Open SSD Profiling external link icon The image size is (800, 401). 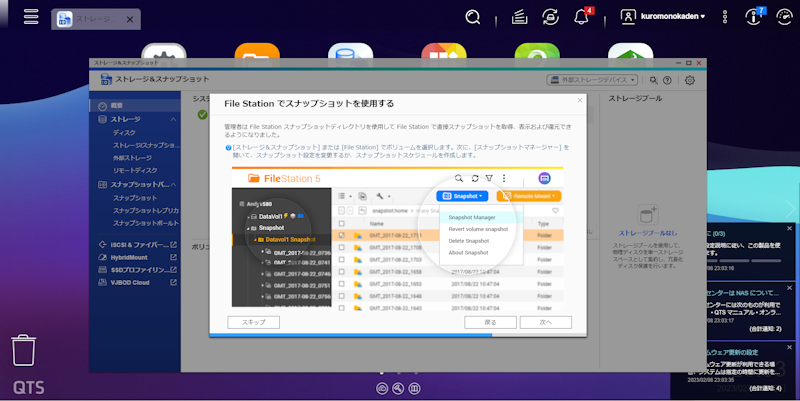(x=173, y=269)
